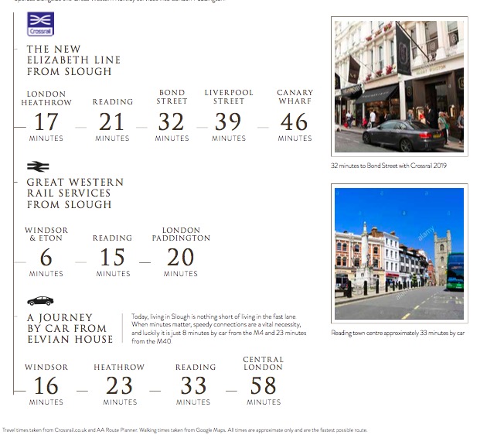Screen dimensions: 504x448
Task: Select heading 'A Journey By Car From Elvian House'
Action: 70,328
